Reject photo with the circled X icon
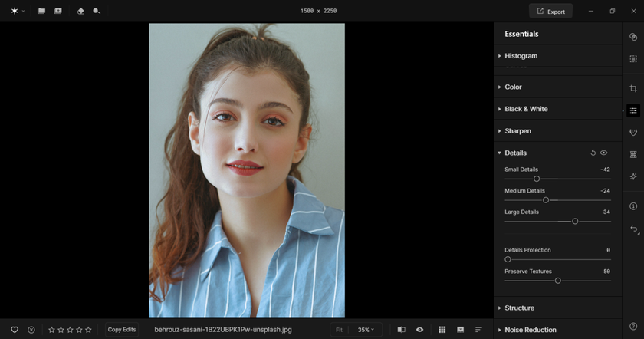This screenshot has height=339, width=644. click(31, 330)
